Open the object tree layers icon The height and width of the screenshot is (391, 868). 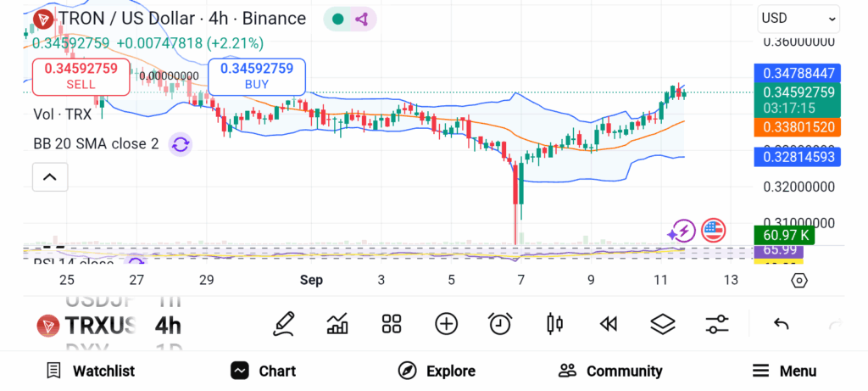pyautogui.click(x=662, y=323)
